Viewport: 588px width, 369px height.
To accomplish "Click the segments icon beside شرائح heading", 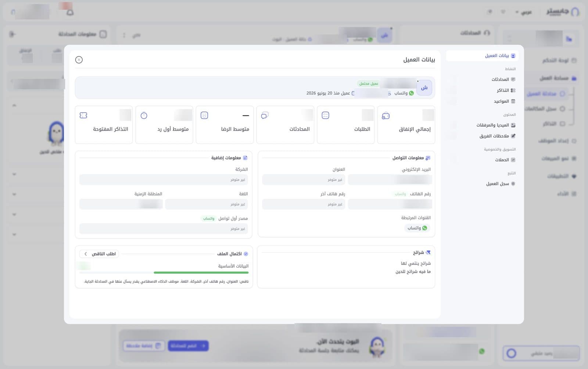I will click(428, 252).
